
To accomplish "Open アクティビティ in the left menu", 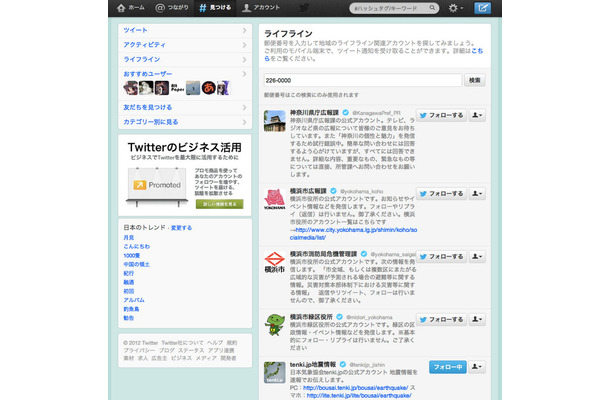I will pyautogui.click(x=185, y=45).
